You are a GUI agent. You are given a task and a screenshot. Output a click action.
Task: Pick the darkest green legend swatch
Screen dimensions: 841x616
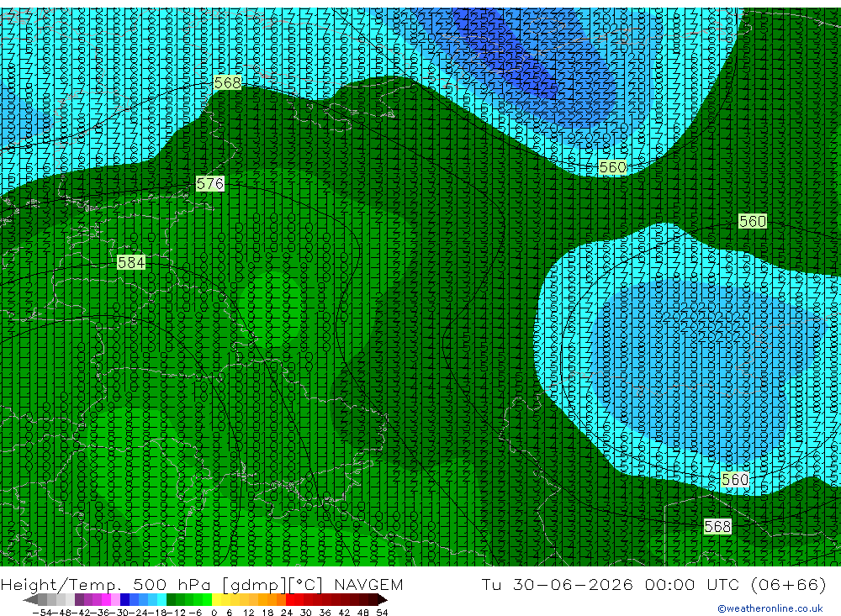tap(171, 599)
